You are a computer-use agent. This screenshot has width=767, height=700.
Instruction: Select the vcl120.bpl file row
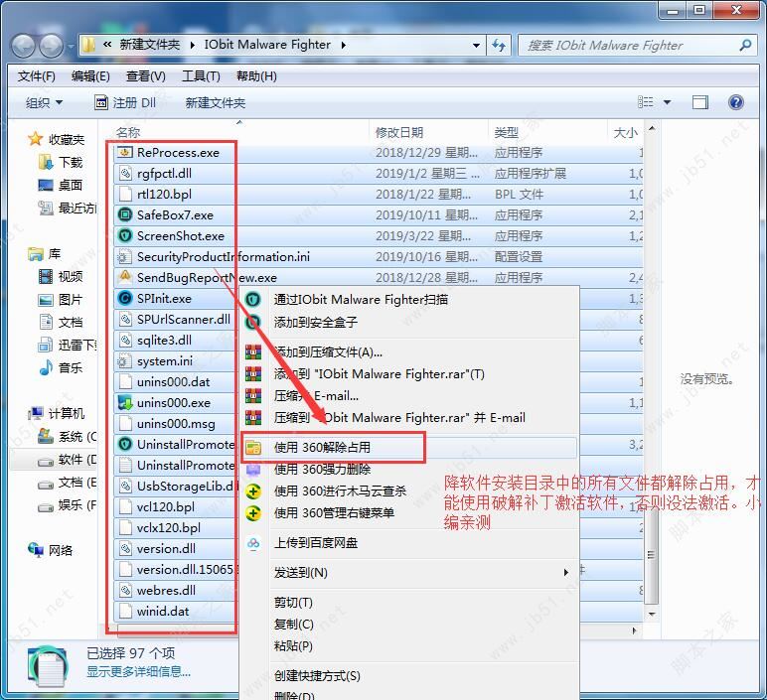[x=176, y=507]
